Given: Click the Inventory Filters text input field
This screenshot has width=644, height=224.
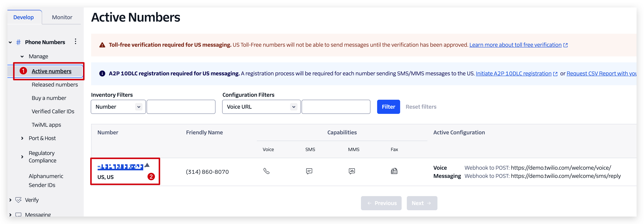Looking at the screenshot, I should (x=181, y=107).
